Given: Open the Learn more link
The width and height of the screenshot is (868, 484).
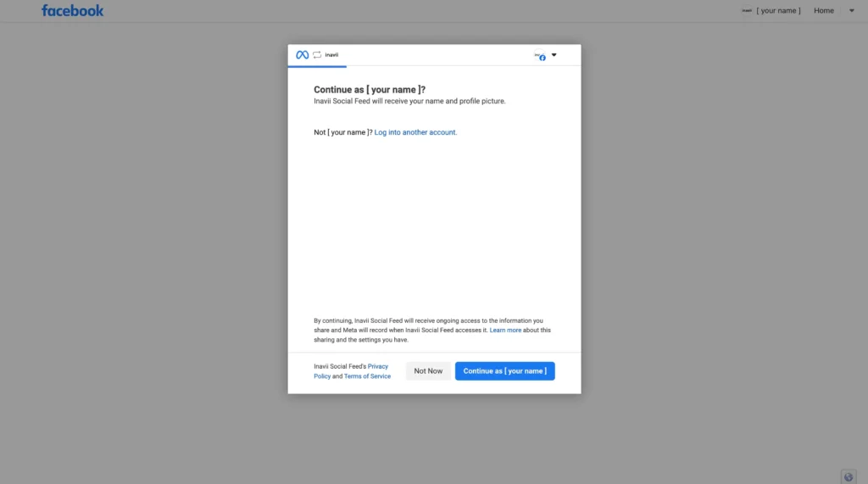Looking at the screenshot, I should [505, 330].
